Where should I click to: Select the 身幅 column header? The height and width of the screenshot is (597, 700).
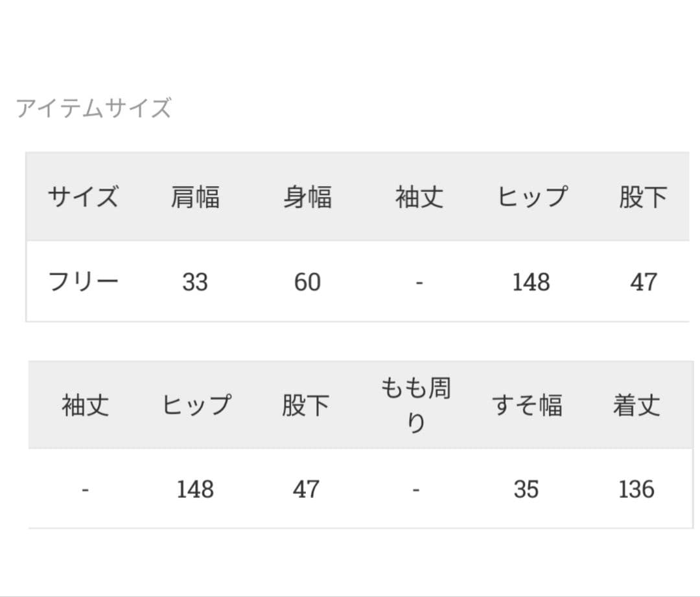(307, 196)
